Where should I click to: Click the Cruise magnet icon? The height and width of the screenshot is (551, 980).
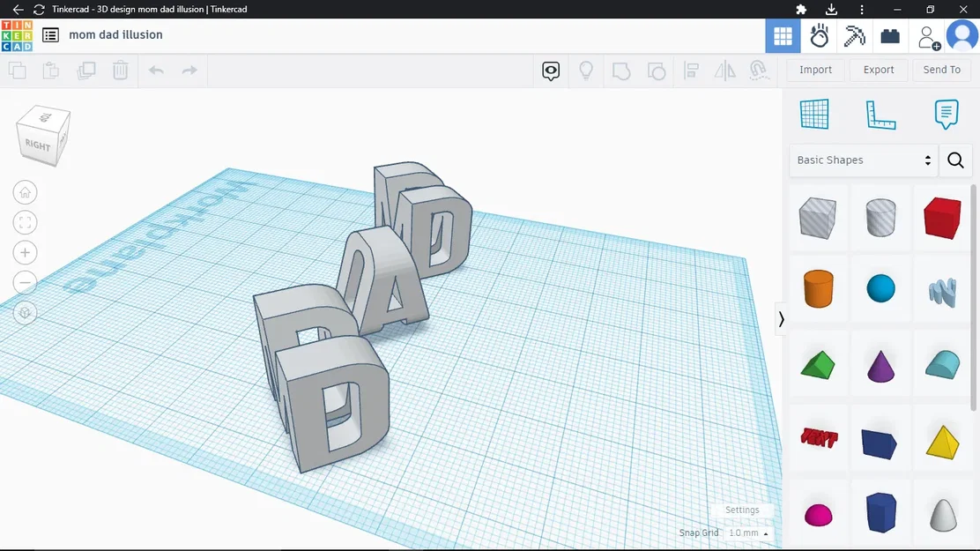coord(759,71)
